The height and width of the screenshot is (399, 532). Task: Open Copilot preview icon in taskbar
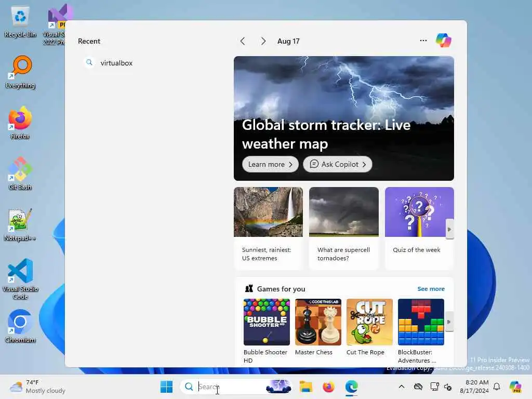pos(515,387)
